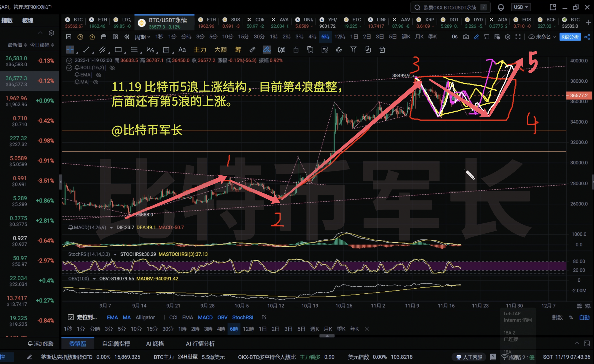Pick the horizontal lines tool
Viewport: 594px width, 364px height.
point(134,50)
